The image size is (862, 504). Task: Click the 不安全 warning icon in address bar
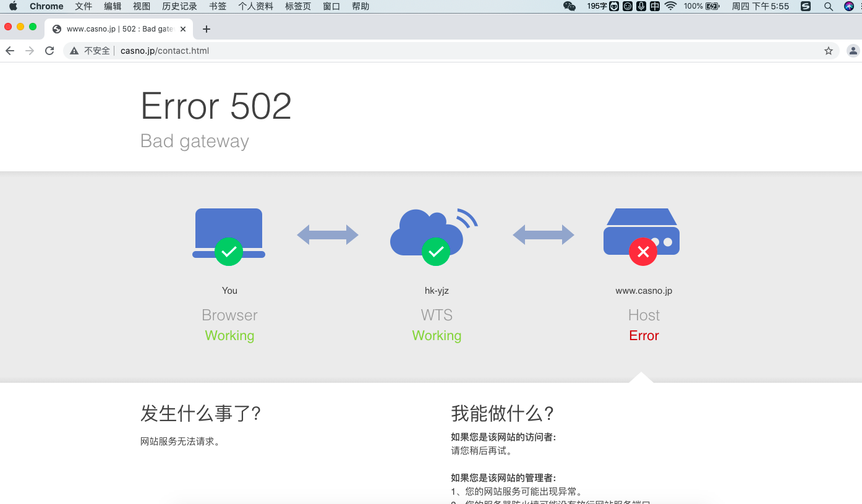point(74,50)
